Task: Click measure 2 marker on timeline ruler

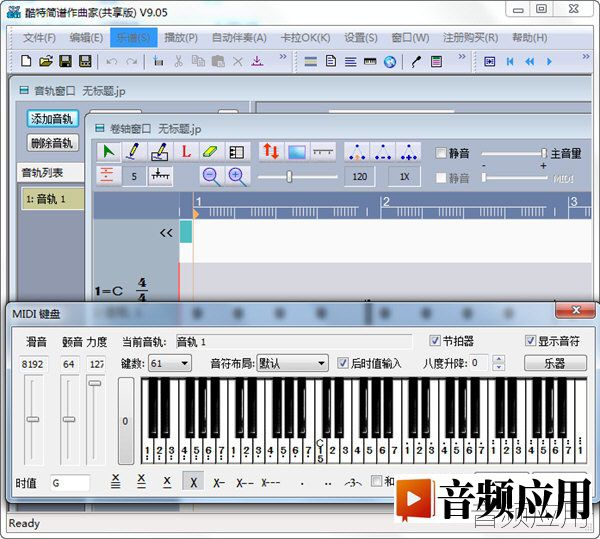Action: tap(386, 202)
